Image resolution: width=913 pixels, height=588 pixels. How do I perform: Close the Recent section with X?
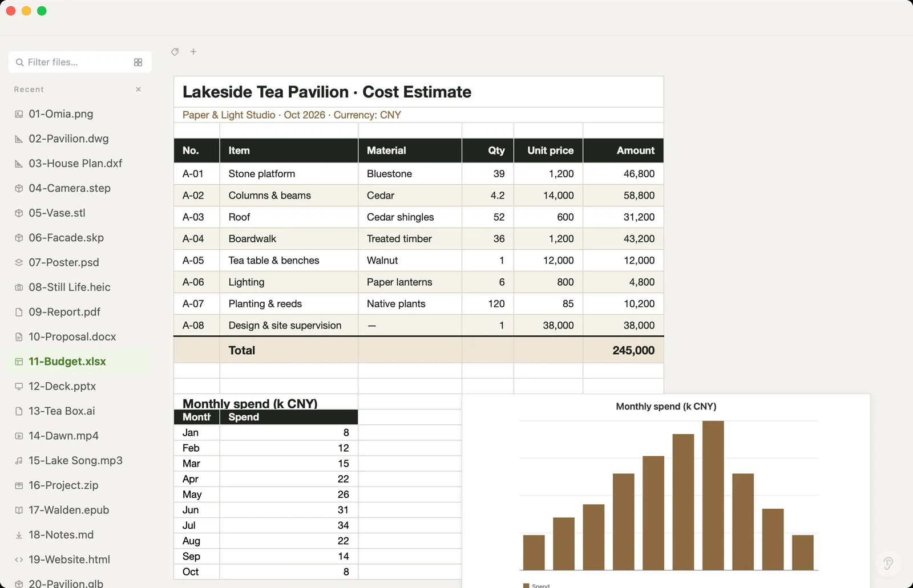pyautogui.click(x=138, y=90)
